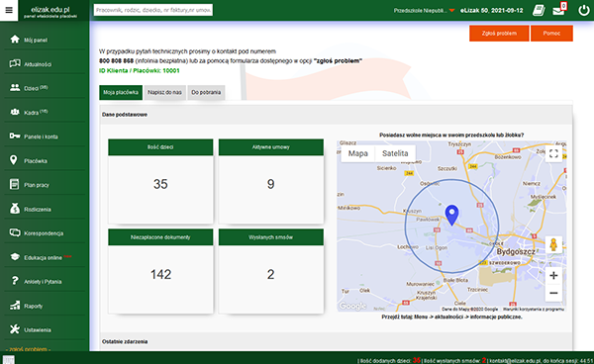Screen dimensions: 594x364
Task: Click the Kadra staff icon
Action: pyautogui.click(x=15, y=112)
